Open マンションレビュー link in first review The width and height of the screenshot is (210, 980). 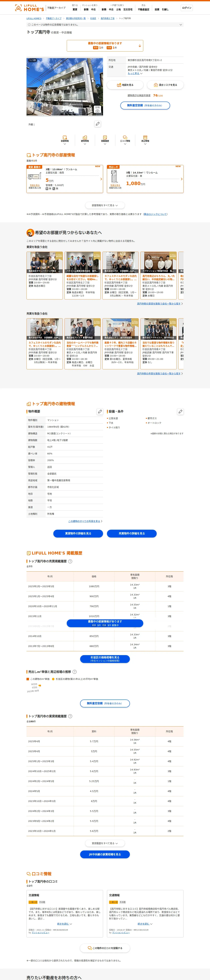tap(40, 932)
